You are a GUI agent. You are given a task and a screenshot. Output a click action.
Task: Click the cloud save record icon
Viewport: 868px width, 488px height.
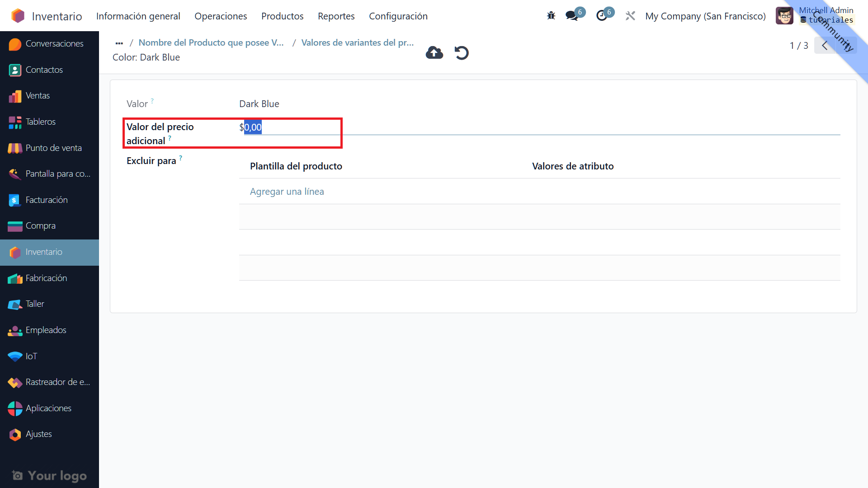click(x=434, y=53)
